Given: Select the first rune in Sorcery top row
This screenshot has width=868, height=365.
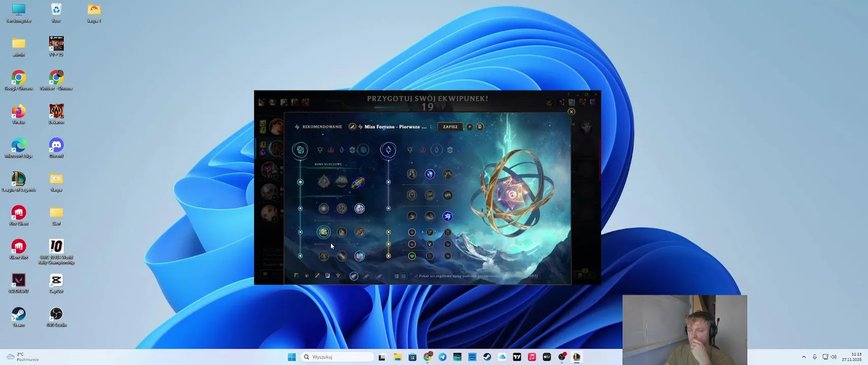Looking at the screenshot, I should pyautogui.click(x=412, y=174).
